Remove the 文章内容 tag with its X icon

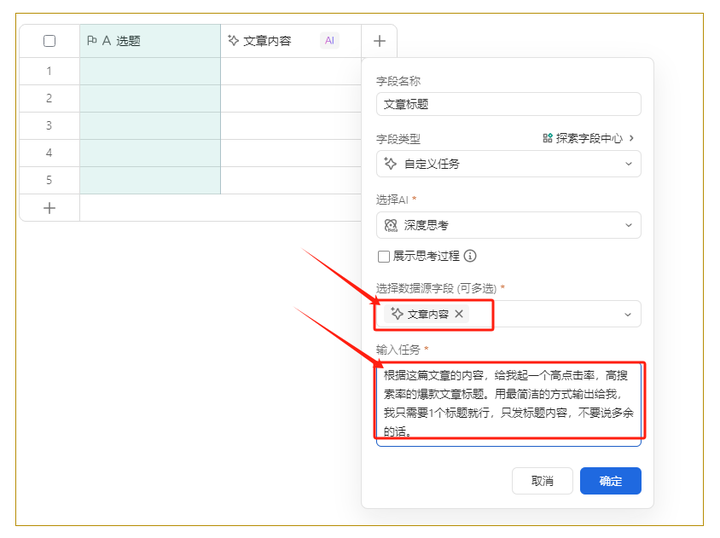[459, 314]
